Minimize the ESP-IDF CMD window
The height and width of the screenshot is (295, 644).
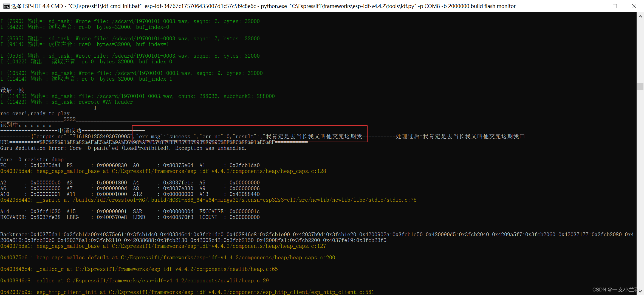pyautogui.click(x=596, y=6)
